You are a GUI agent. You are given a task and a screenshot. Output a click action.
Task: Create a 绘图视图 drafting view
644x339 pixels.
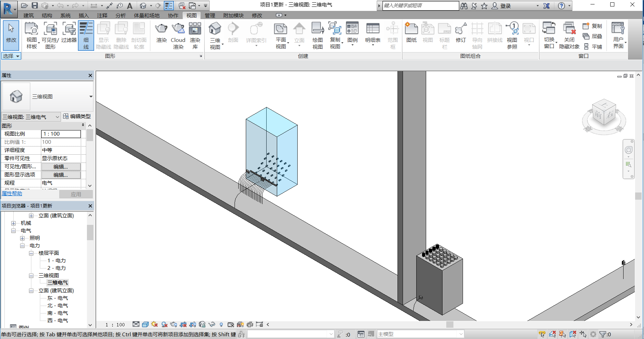pyautogui.click(x=317, y=35)
